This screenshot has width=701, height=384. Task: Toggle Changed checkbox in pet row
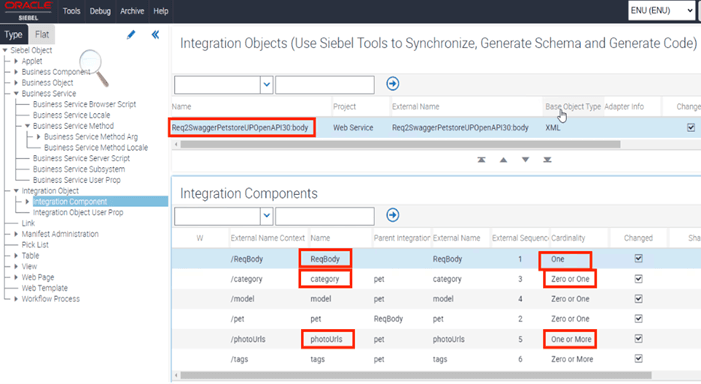click(638, 318)
